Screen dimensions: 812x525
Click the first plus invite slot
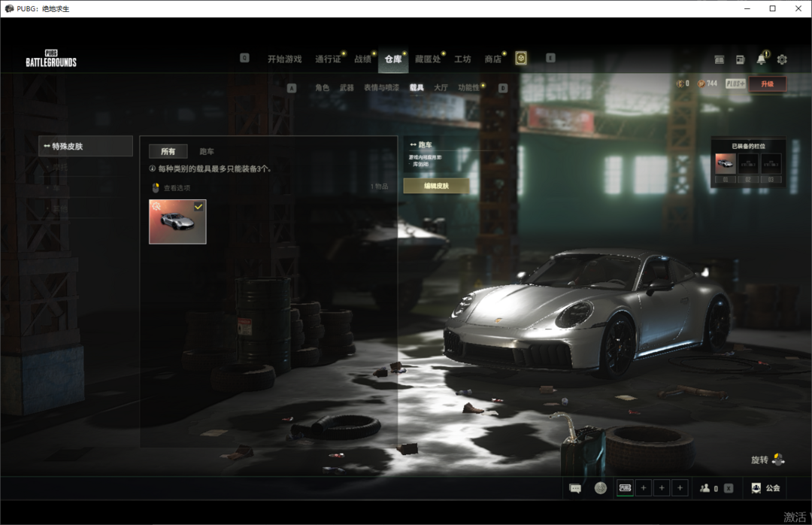644,488
